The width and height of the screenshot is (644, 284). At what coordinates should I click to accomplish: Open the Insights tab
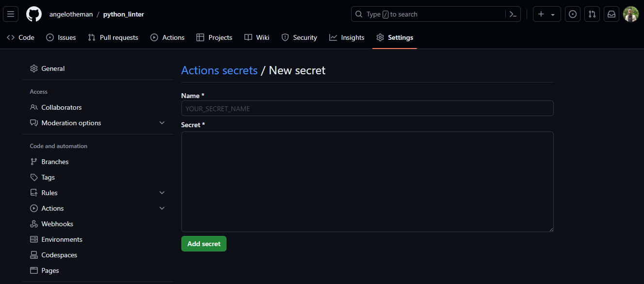[346, 37]
